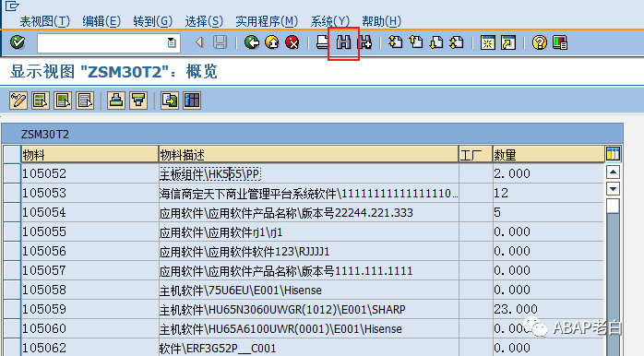Click the Print icon in the standard toolbar
644x356 pixels.
click(x=323, y=42)
